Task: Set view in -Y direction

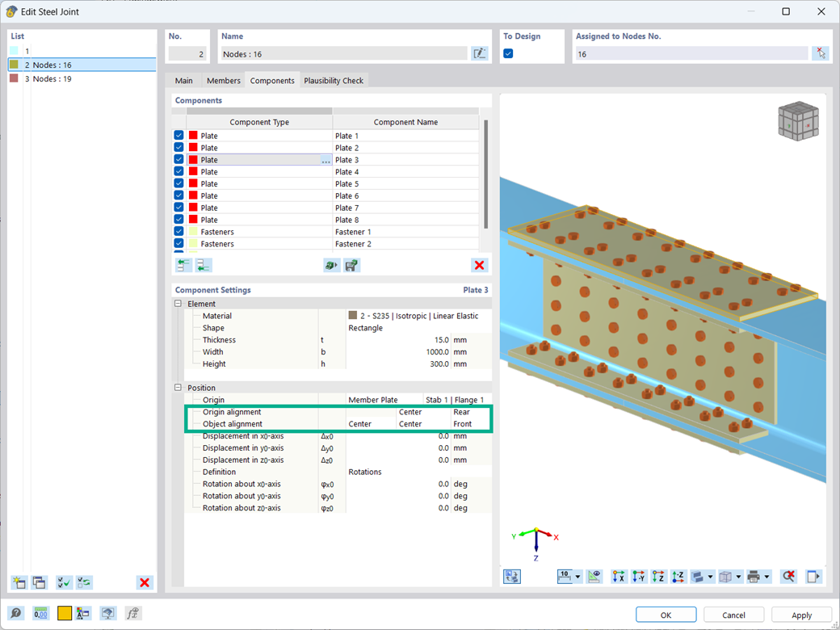Action: pyautogui.click(x=639, y=577)
